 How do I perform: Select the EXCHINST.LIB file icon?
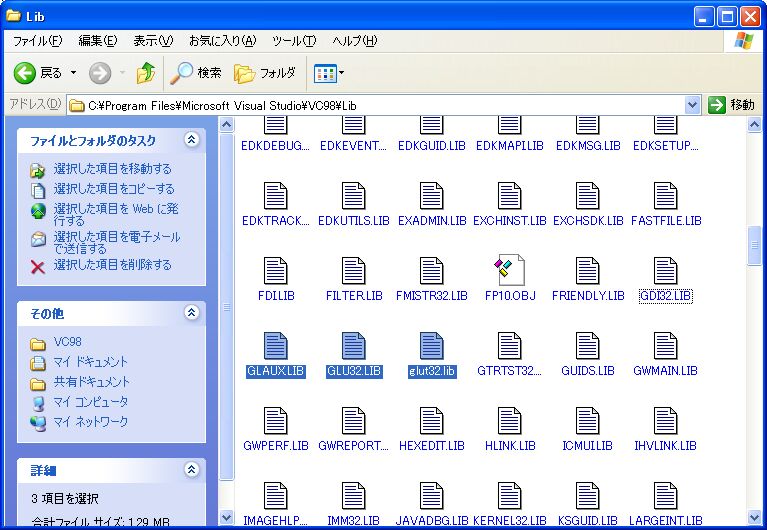point(509,196)
